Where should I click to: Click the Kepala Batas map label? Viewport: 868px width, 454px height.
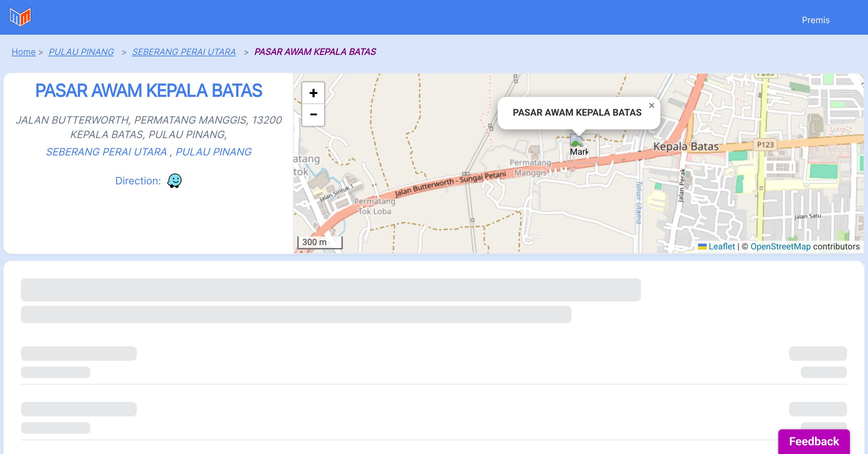click(x=685, y=146)
